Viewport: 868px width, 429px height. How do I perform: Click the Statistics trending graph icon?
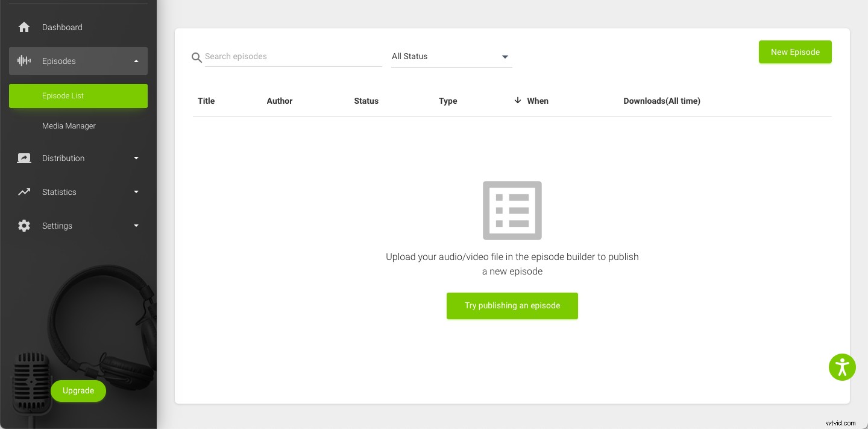click(x=24, y=192)
